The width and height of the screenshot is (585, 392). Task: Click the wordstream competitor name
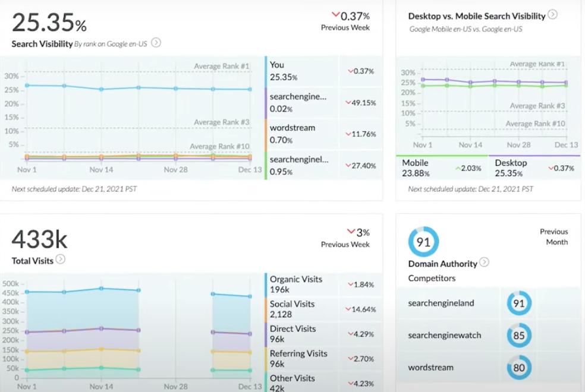click(x=431, y=368)
